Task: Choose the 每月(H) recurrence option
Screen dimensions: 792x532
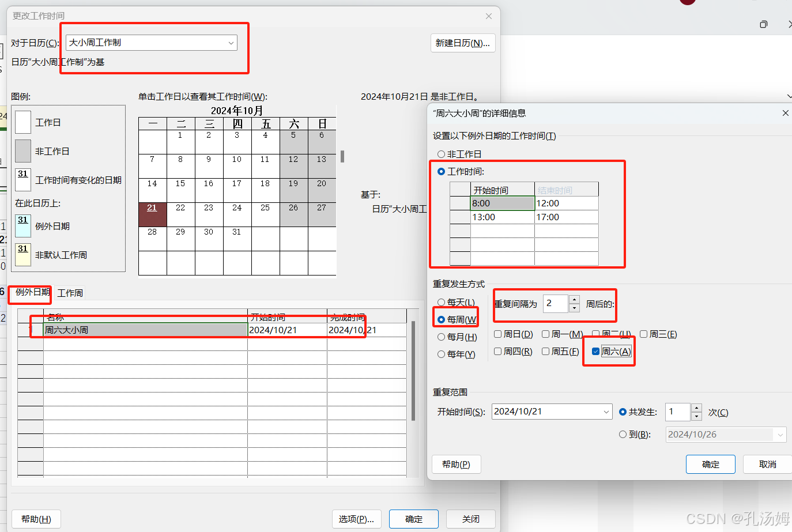Action: click(441, 337)
